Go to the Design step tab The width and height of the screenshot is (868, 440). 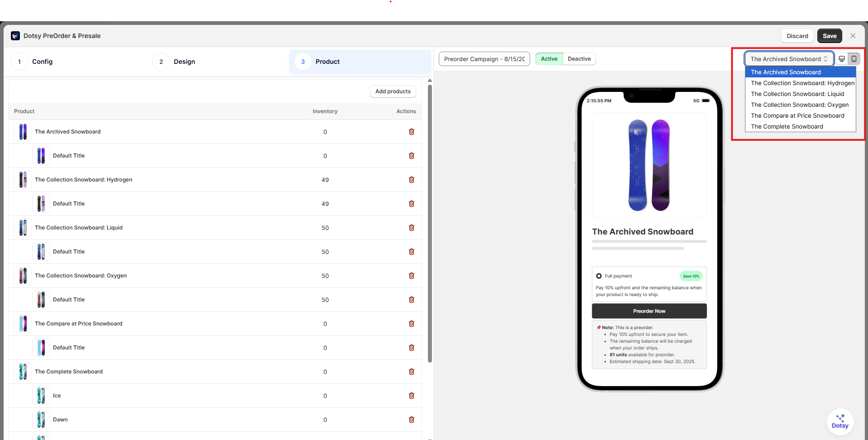coord(184,62)
